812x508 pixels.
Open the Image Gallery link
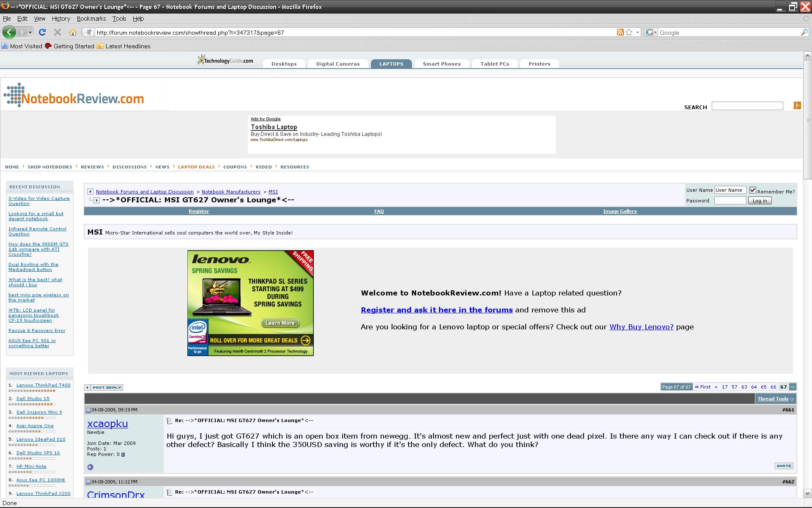(x=620, y=211)
